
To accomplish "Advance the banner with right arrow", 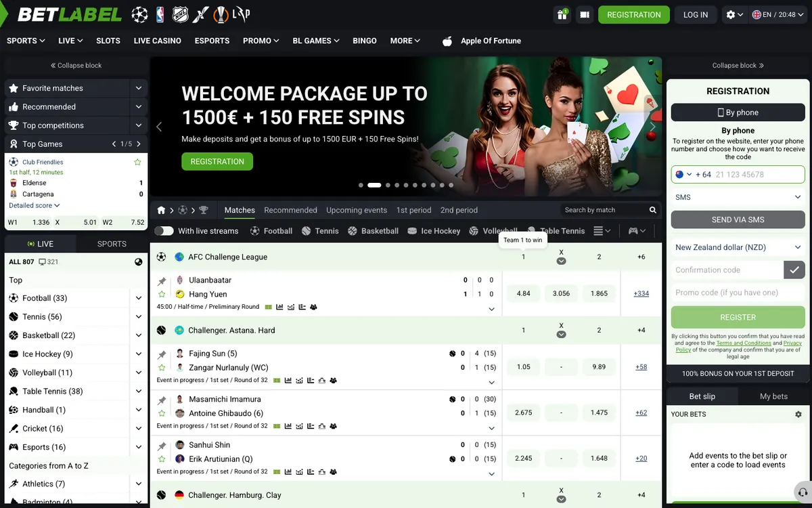I will [653, 127].
